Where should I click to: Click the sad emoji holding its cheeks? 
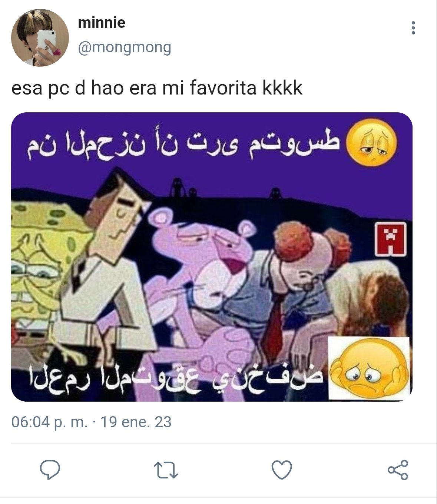coord(369,368)
